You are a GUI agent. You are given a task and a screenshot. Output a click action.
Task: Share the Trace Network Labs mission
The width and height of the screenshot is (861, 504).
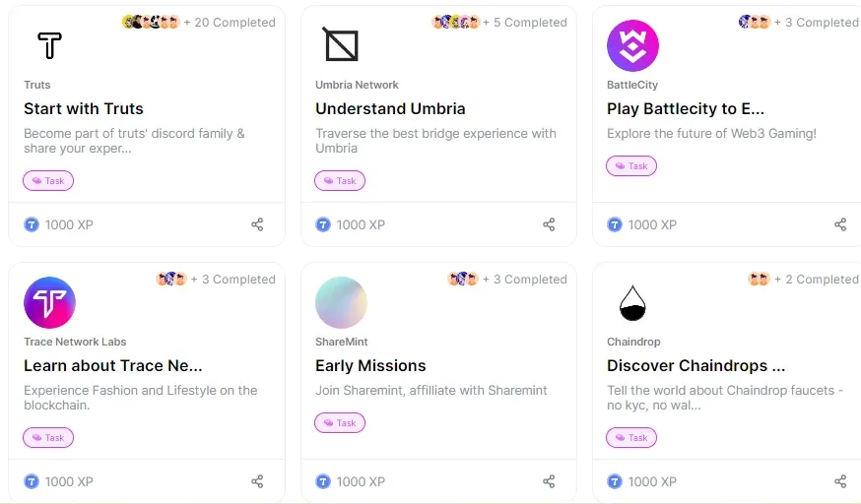click(257, 481)
